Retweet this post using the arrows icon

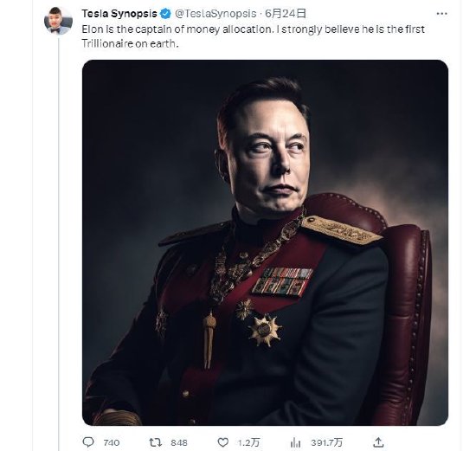coord(156,442)
